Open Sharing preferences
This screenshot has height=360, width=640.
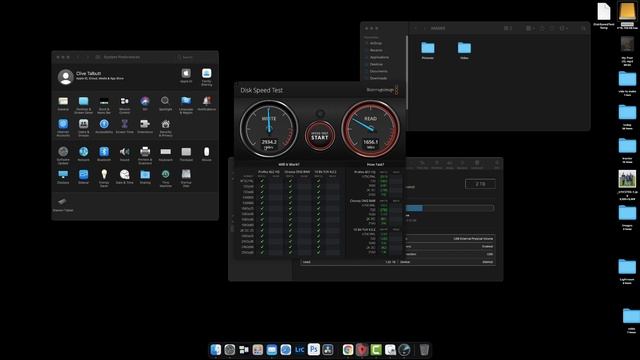(145, 177)
